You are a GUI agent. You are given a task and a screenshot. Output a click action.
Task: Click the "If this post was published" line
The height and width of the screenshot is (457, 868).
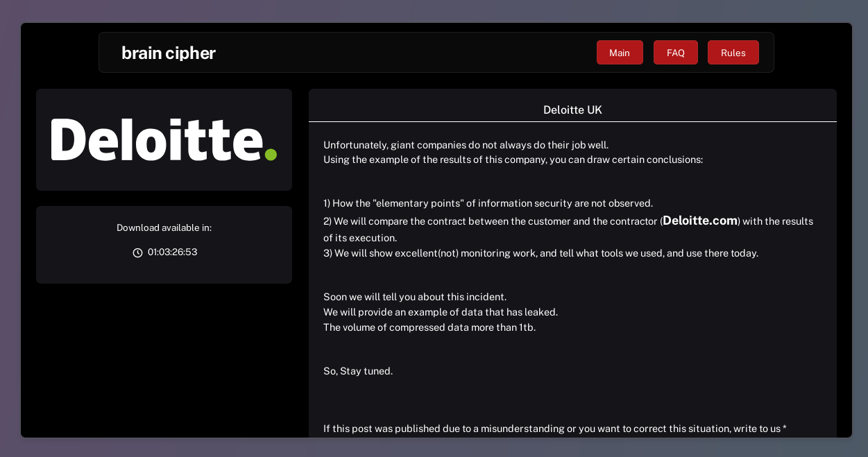point(554,429)
